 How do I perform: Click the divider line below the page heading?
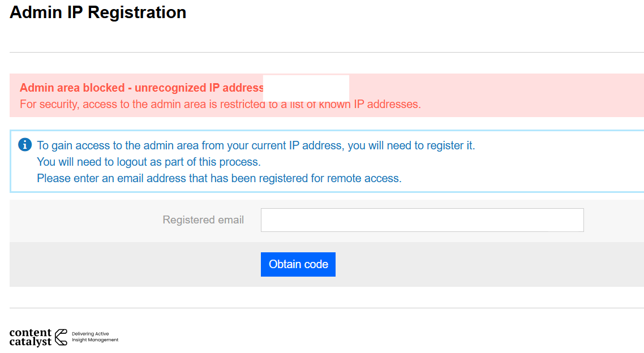click(x=327, y=52)
